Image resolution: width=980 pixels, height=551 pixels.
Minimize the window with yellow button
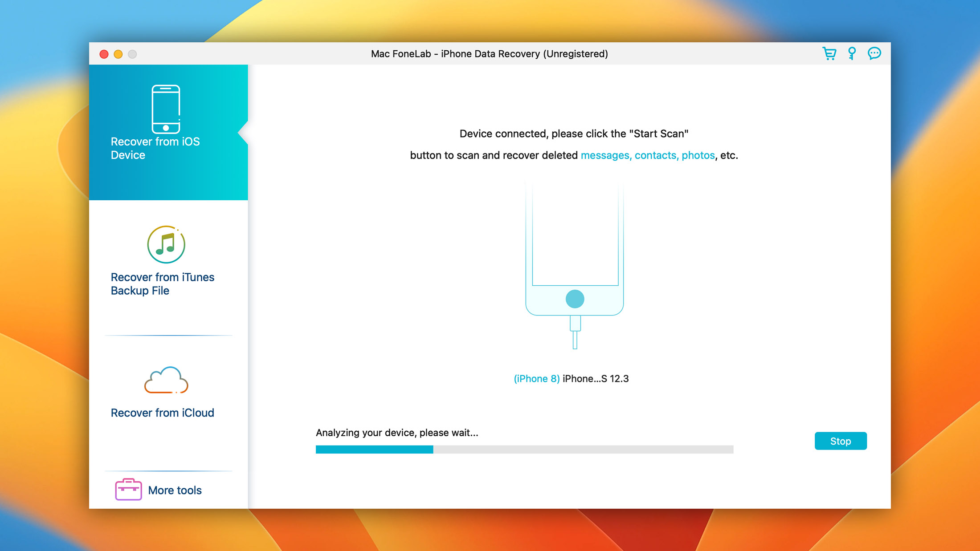coord(118,54)
